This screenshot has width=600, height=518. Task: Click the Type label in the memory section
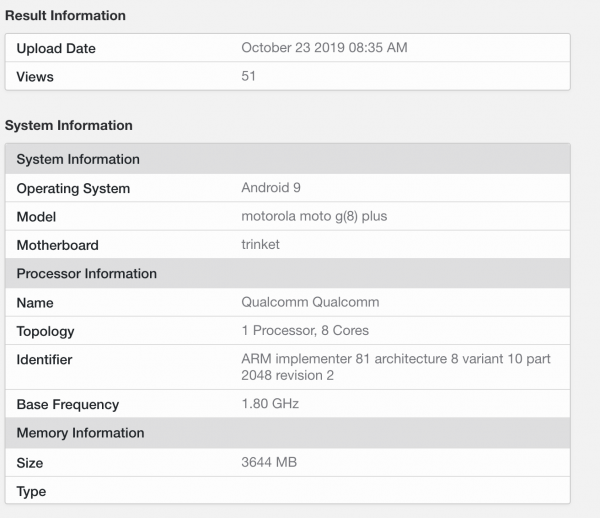pos(32,491)
